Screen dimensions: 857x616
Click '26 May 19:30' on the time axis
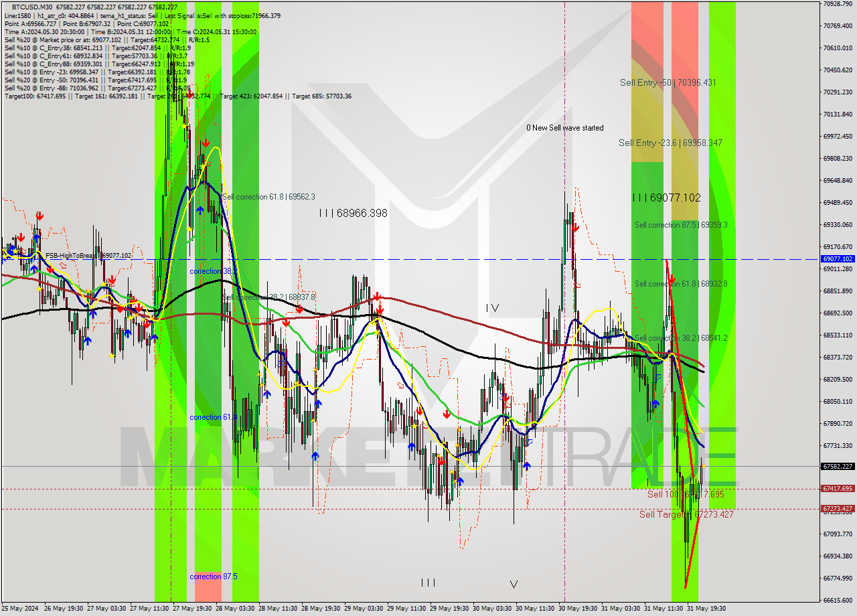[64, 609]
